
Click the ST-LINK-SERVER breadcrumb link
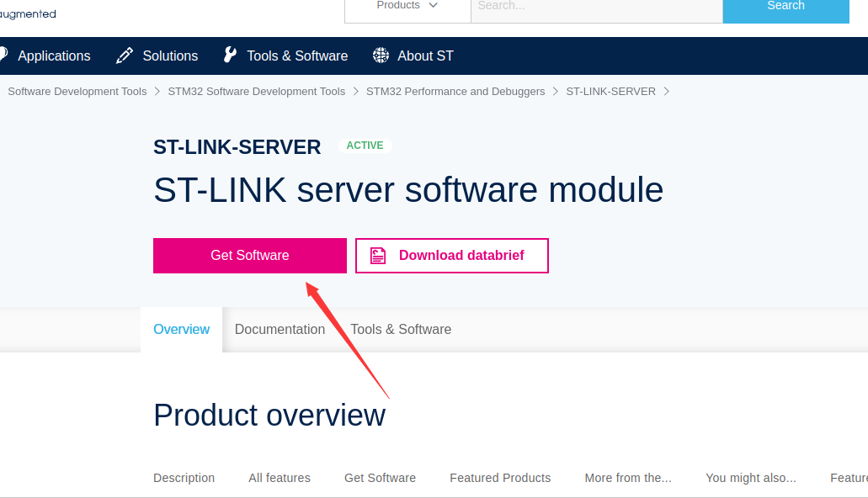coord(610,92)
